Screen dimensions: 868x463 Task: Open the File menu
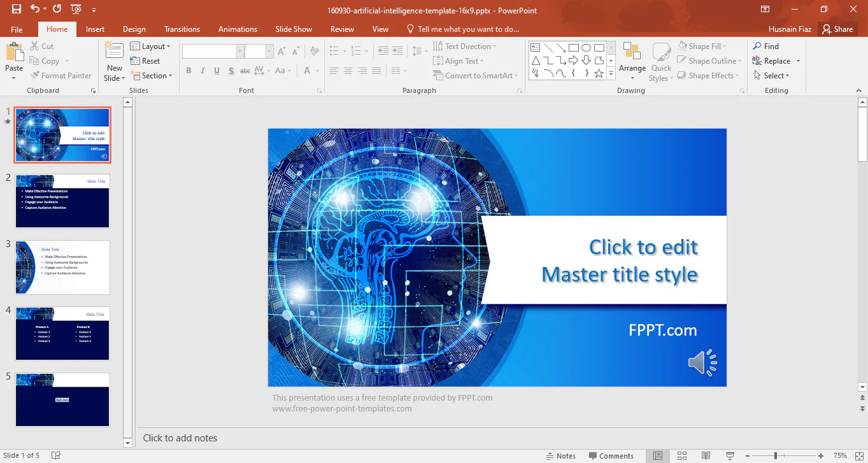pos(17,29)
